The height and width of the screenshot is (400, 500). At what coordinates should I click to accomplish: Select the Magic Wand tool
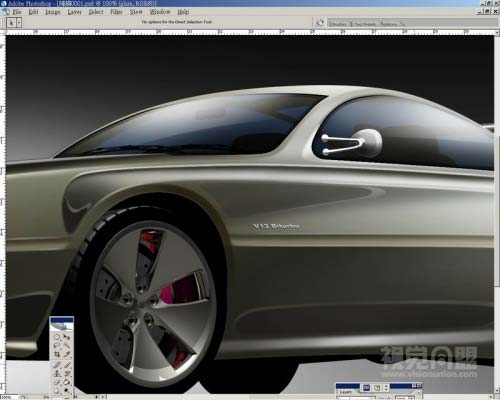67,345
